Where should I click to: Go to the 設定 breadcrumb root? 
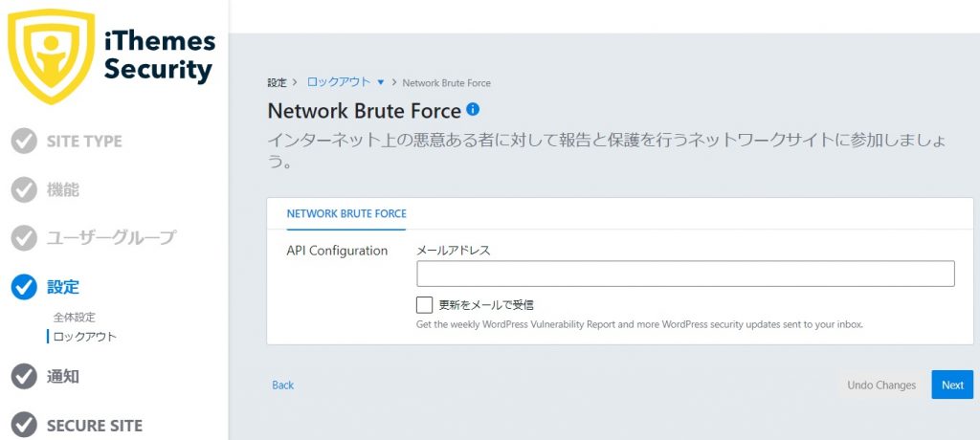[x=277, y=82]
